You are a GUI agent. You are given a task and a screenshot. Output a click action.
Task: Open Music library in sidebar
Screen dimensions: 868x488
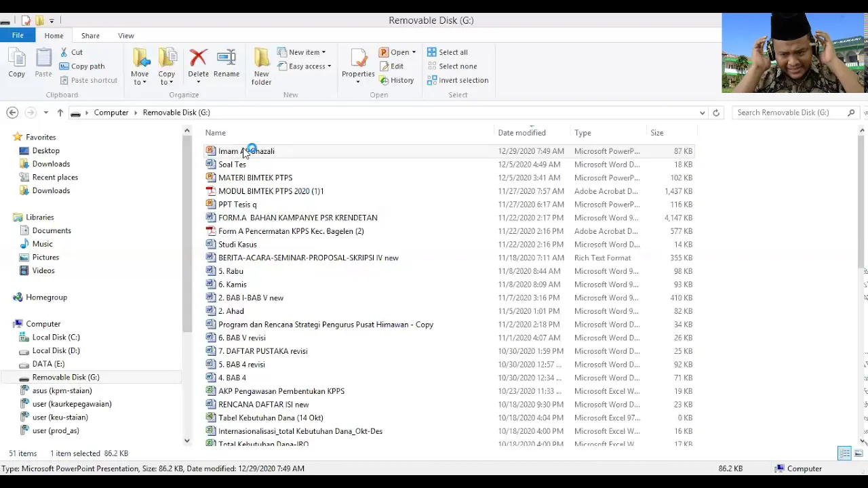tap(42, 244)
